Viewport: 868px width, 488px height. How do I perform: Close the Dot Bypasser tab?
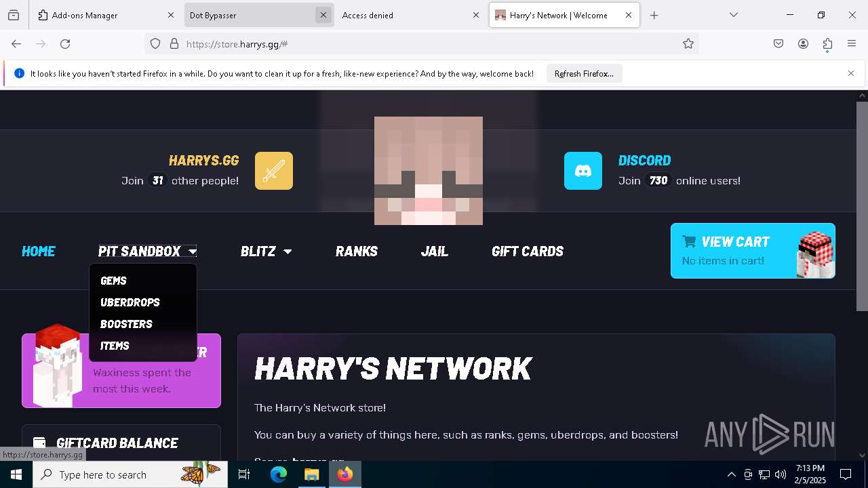click(x=323, y=15)
